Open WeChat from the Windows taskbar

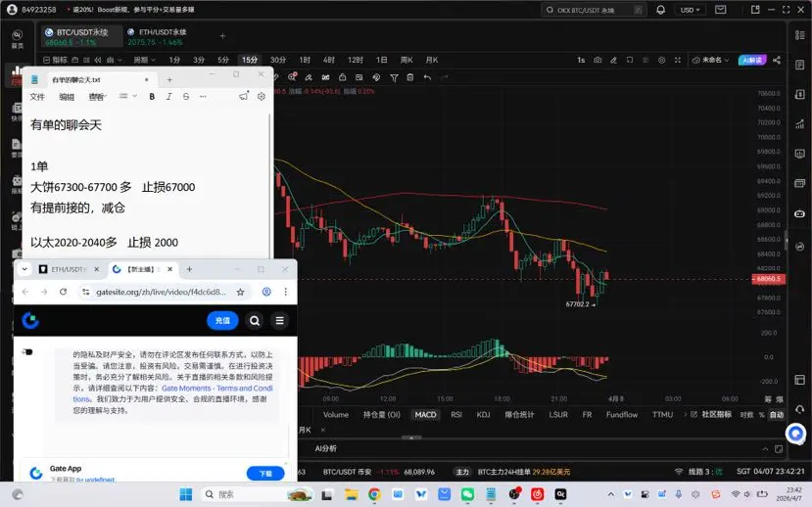coord(467,494)
